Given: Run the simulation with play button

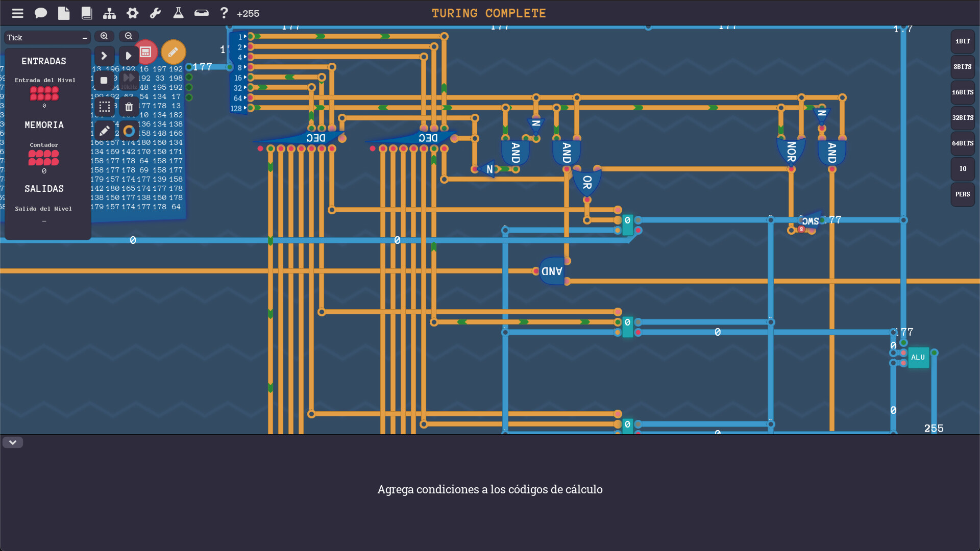Looking at the screenshot, I should click(x=129, y=56).
